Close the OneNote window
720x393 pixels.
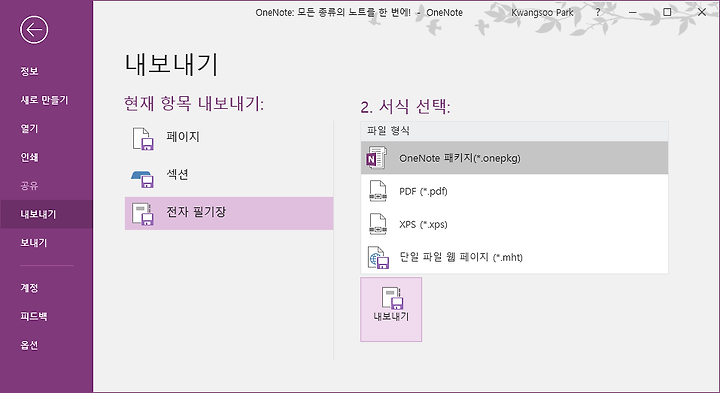point(702,12)
